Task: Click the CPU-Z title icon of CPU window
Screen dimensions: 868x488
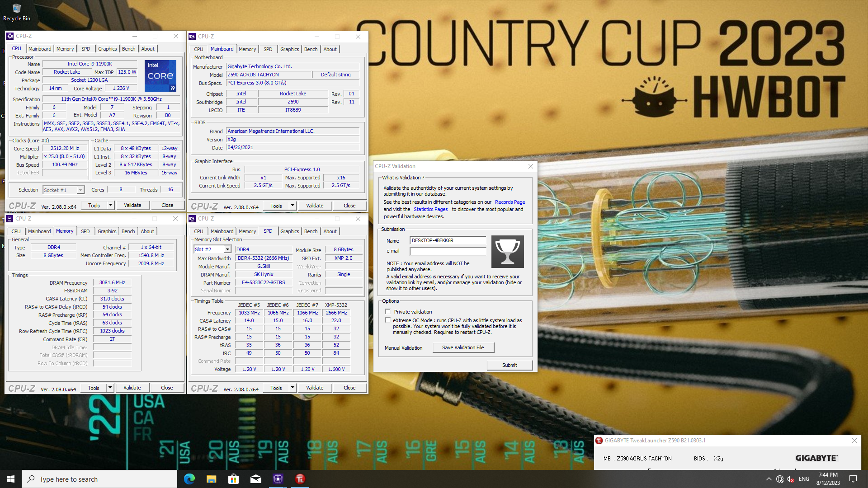Action: 10,36
